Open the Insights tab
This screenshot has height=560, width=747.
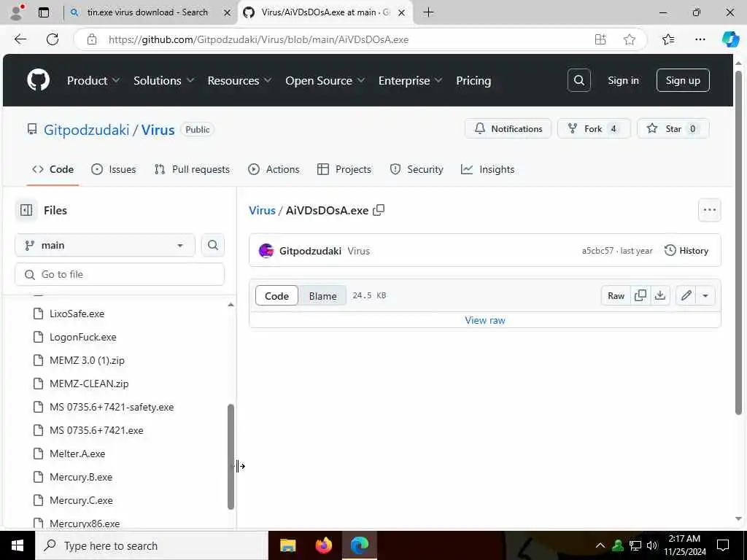488,169
